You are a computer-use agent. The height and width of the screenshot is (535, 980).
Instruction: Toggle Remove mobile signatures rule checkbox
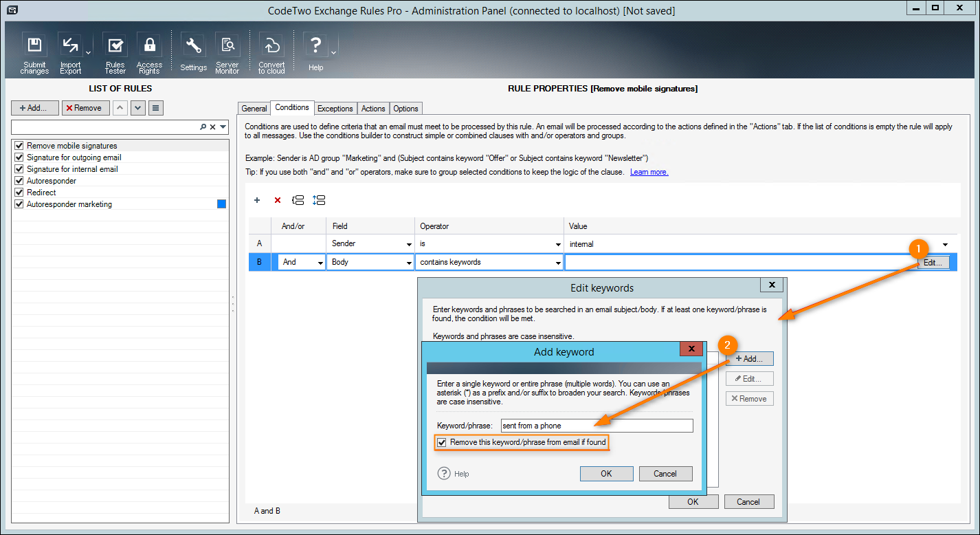point(19,146)
